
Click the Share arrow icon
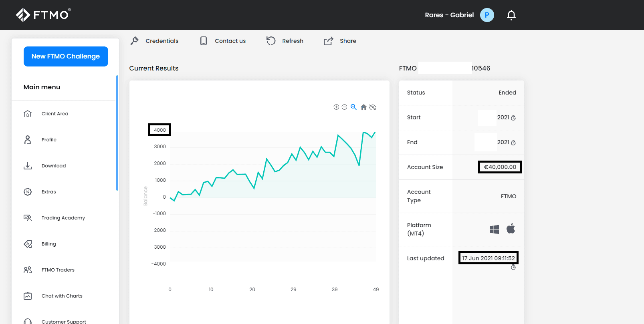(329, 41)
